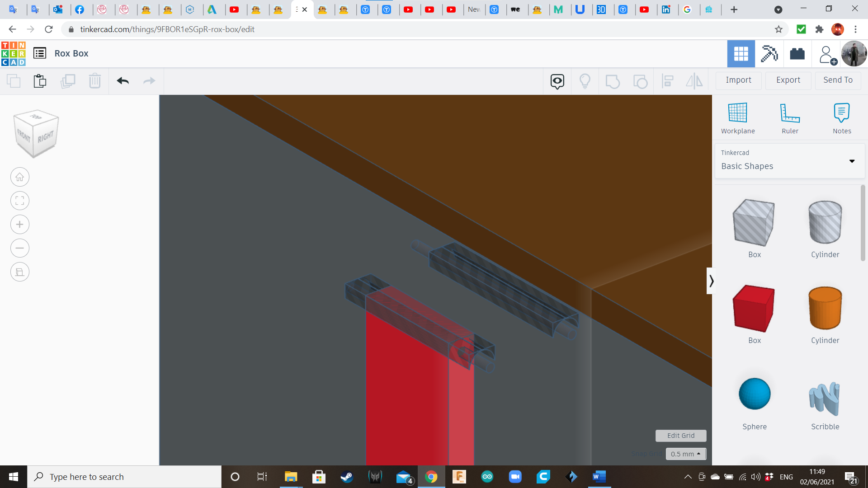Viewport: 868px width, 488px height.
Task: Zoom out with the minus icon
Action: coord(20,248)
